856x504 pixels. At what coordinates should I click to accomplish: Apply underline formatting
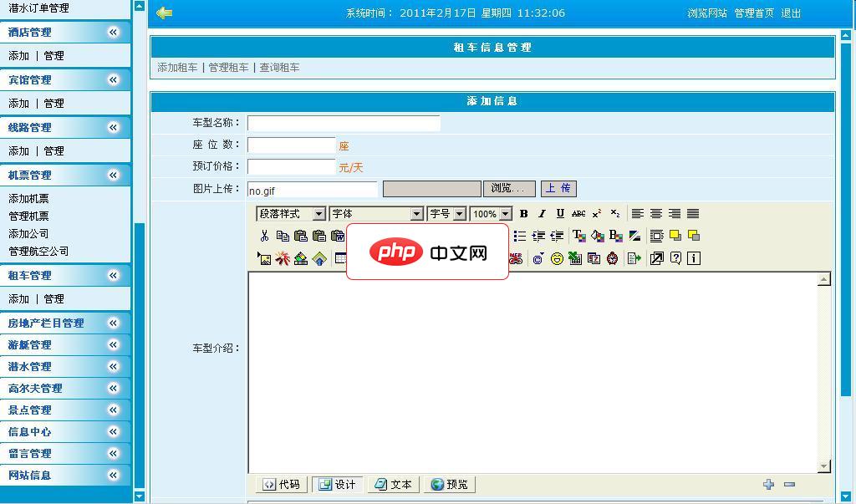[560, 214]
